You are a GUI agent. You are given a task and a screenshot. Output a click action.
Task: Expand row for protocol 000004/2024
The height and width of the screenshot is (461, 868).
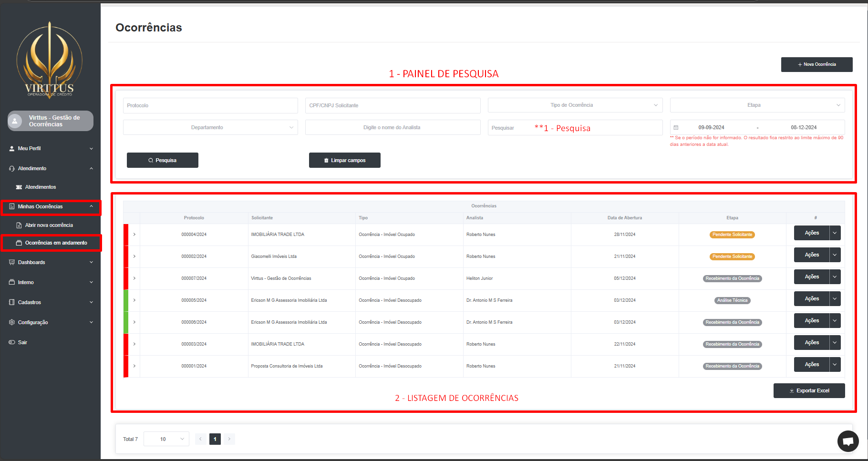(134, 235)
